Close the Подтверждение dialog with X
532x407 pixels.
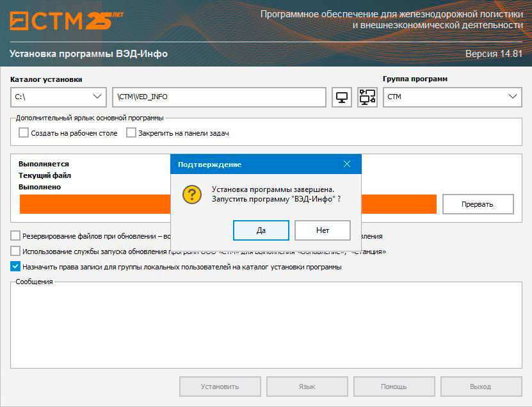[347, 164]
